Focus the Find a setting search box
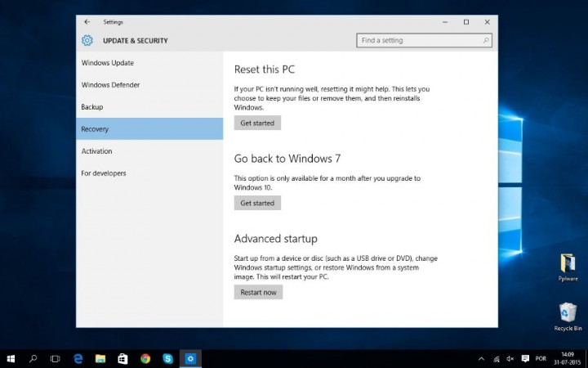The image size is (588, 368). pos(424,40)
